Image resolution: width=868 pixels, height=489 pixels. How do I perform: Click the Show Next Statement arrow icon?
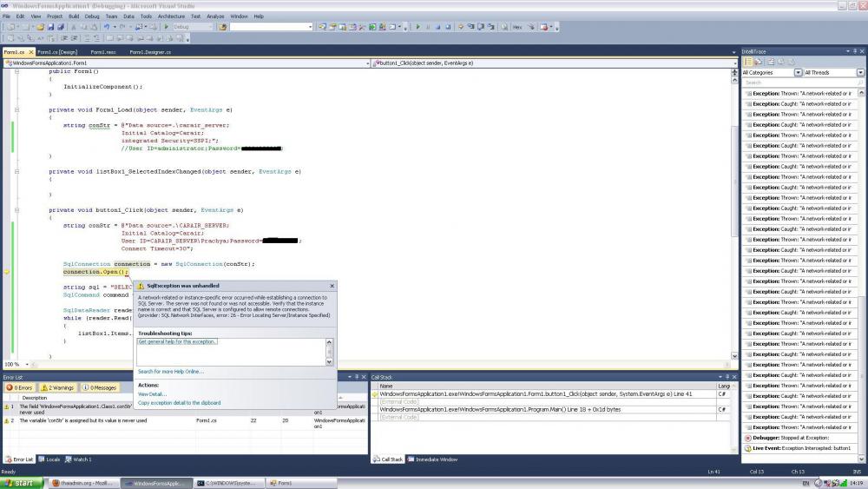tap(461, 27)
